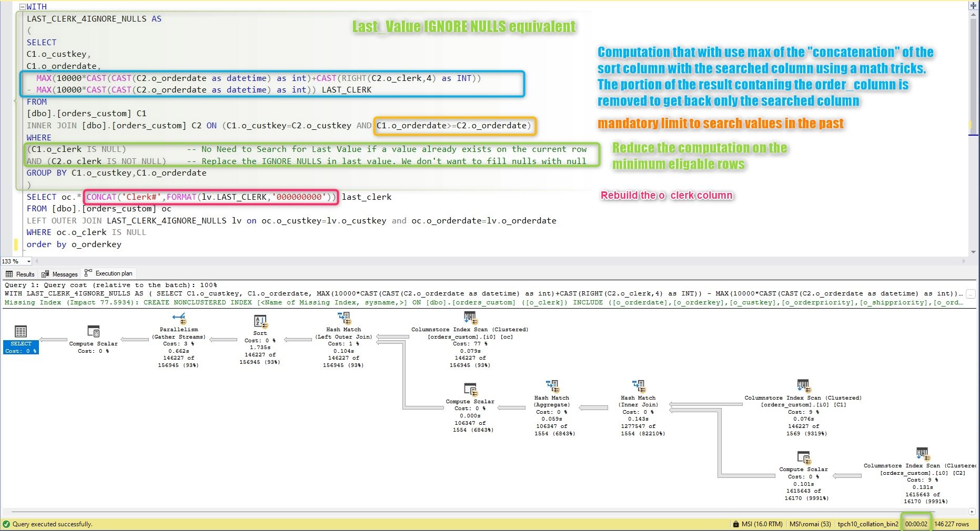Open the Messages tab
Image resolution: width=980 pixels, height=531 pixels.
pyautogui.click(x=59, y=274)
